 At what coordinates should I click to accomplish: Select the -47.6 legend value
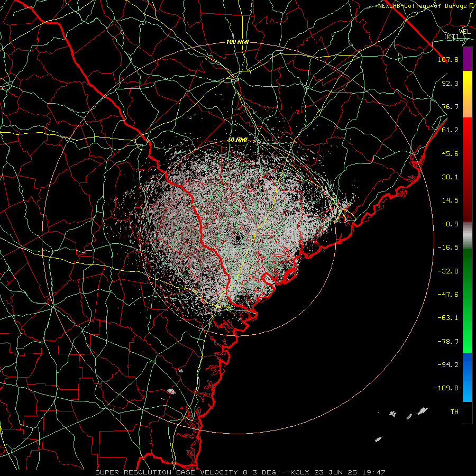click(x=448, y=295)
